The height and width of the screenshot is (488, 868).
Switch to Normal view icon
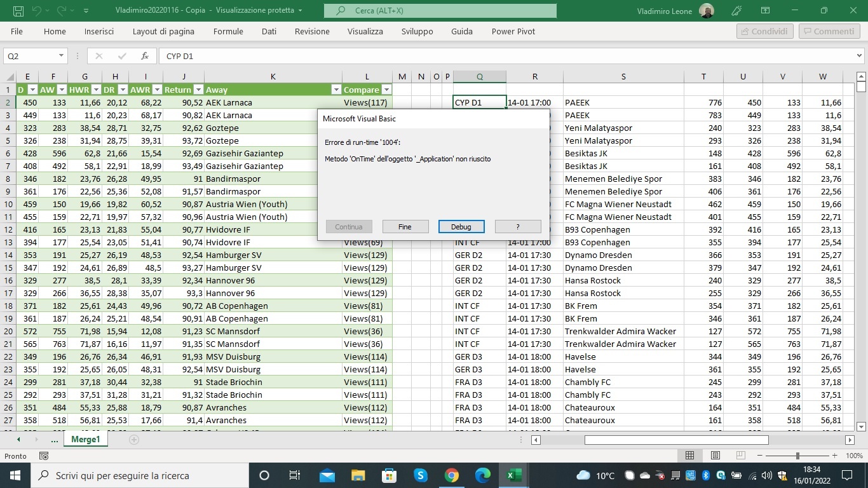pyautogui.click(x=689, y=456)
